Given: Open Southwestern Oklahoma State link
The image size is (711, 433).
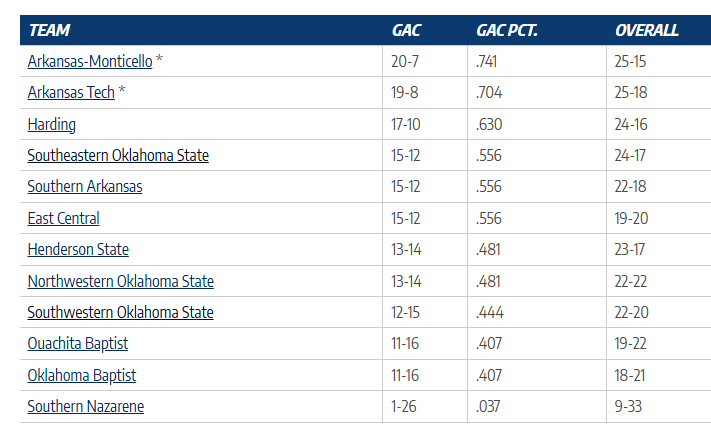Looking at the screenshot, I should tap(120, 312).
